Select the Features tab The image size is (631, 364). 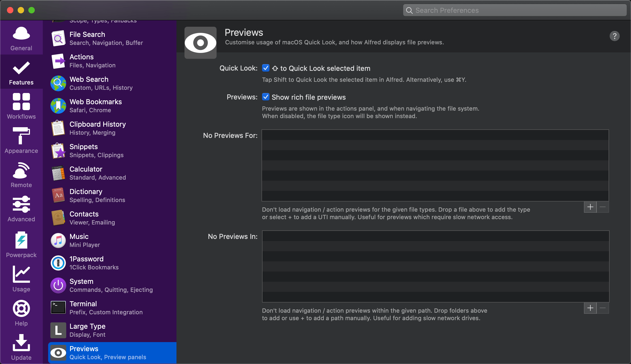21,72
